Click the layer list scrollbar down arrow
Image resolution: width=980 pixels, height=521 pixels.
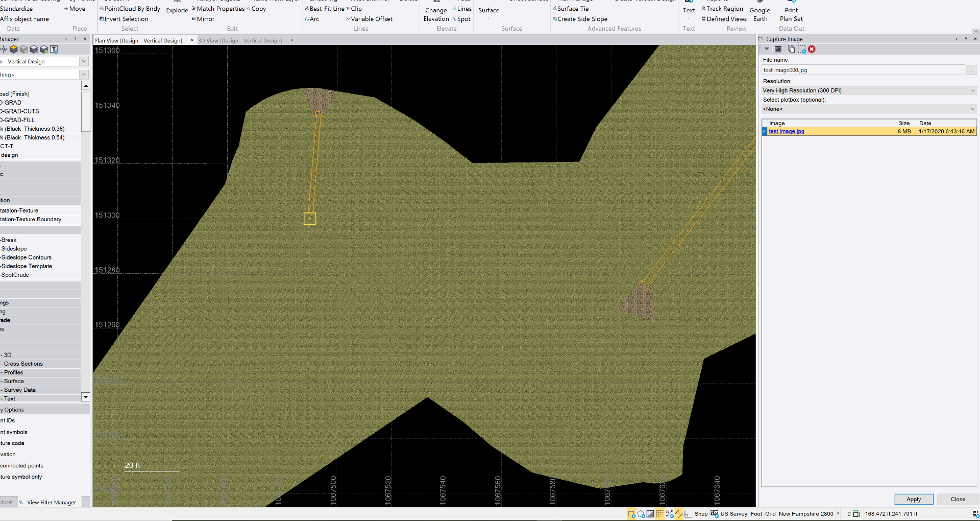click(86, 397)
